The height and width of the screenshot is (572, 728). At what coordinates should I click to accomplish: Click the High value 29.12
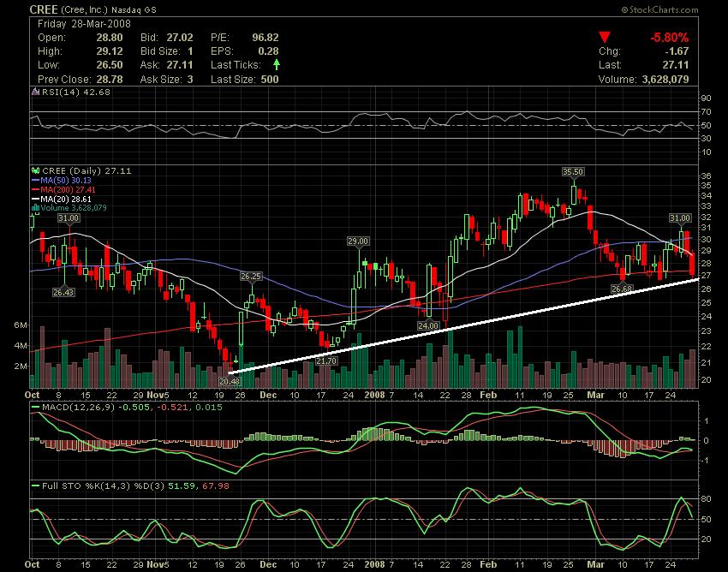coord(110,51)
